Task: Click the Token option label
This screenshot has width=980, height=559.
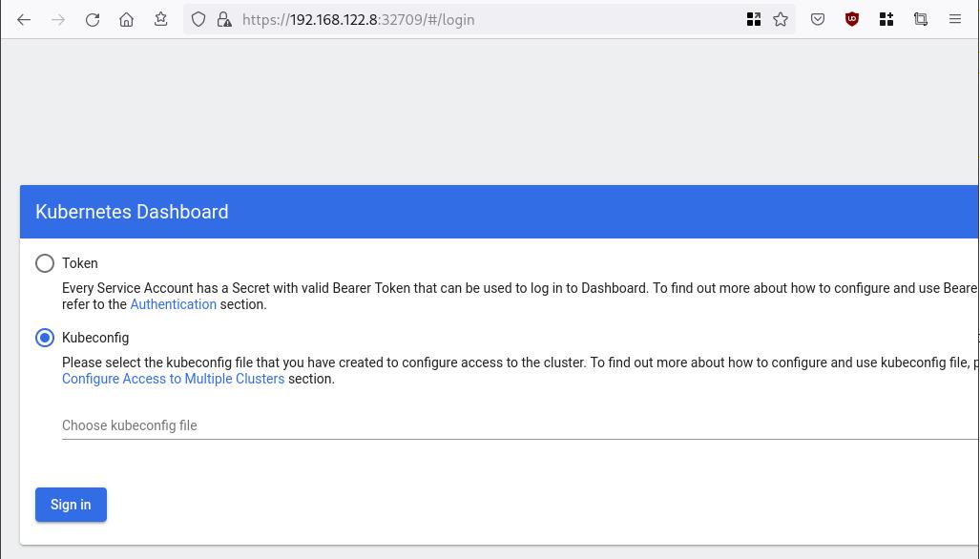Action: [x=80, y=263]
